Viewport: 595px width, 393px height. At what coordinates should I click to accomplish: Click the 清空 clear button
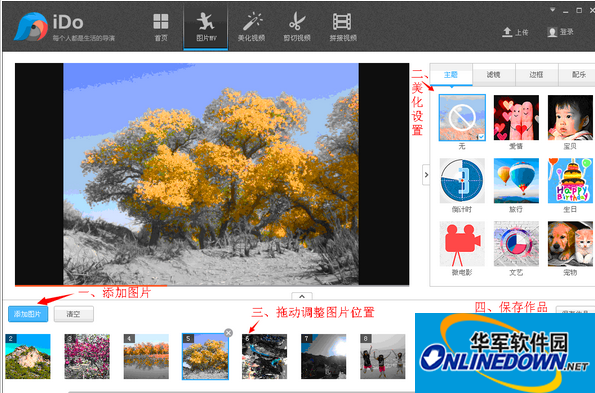[x=74, y=314]
